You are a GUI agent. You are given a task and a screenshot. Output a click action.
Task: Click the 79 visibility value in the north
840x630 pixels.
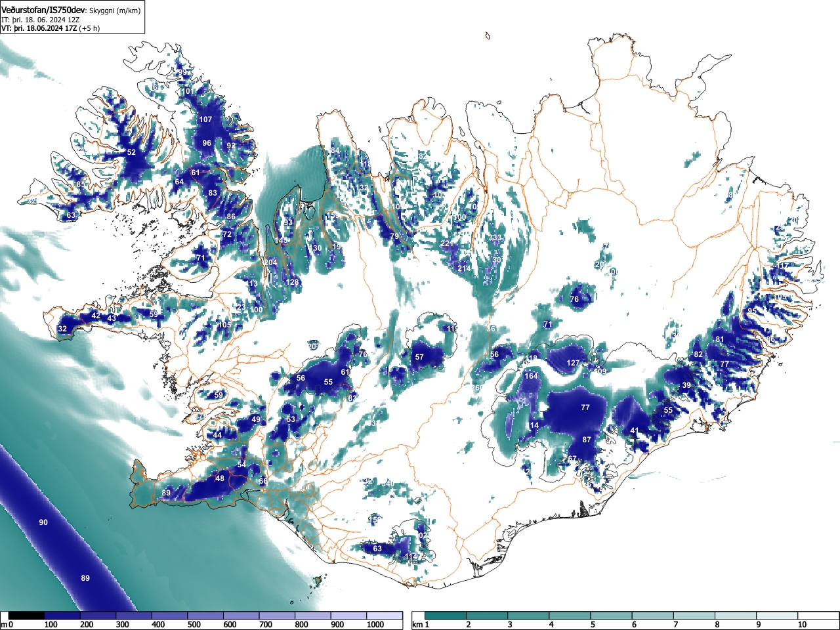pyautogui.click(x=394, y=236)
